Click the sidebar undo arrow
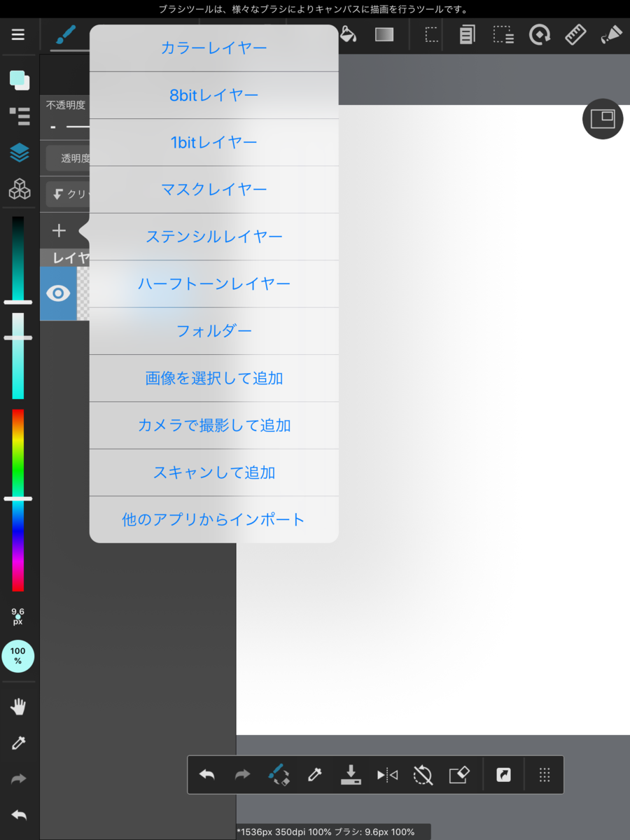Screen dimensions: 630x840 coord(18,815)
